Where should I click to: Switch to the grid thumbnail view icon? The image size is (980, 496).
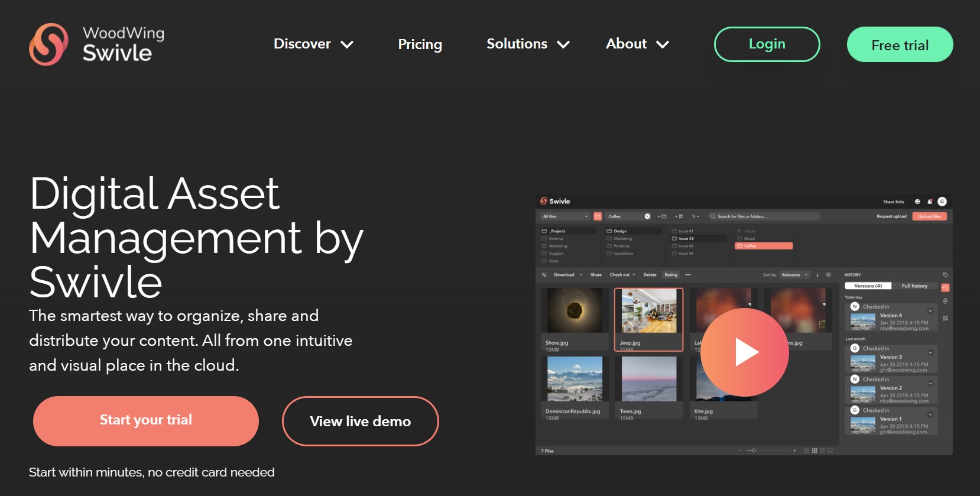tap(814, 450)
